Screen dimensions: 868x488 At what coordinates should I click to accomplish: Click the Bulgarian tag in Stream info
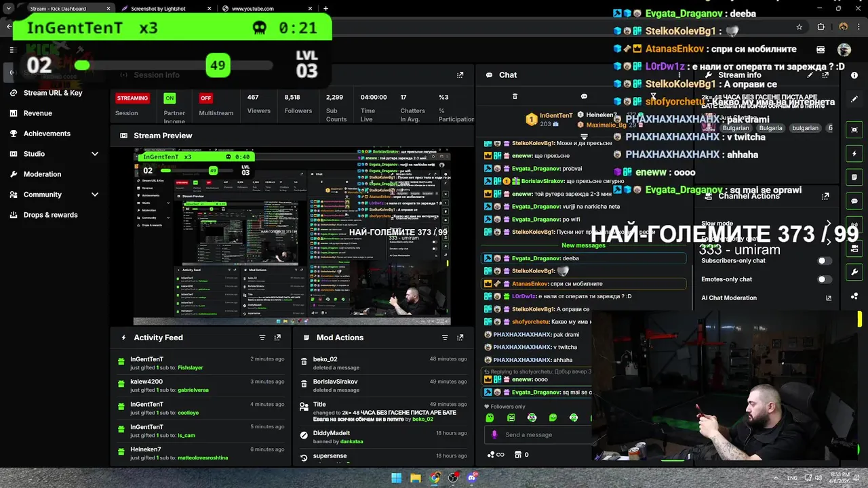click(x=735, y=128)
